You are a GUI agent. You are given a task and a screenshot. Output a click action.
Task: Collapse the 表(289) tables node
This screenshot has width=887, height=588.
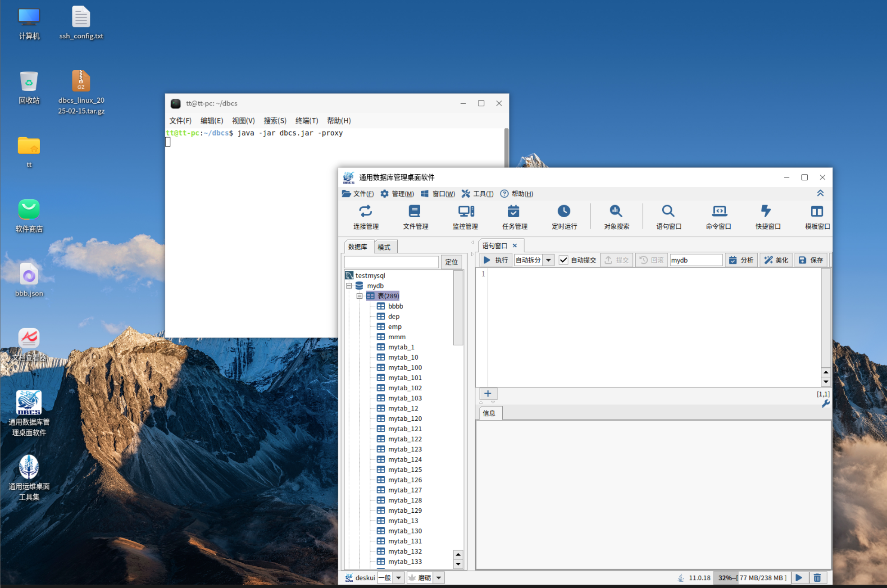(x=359, y=296)
